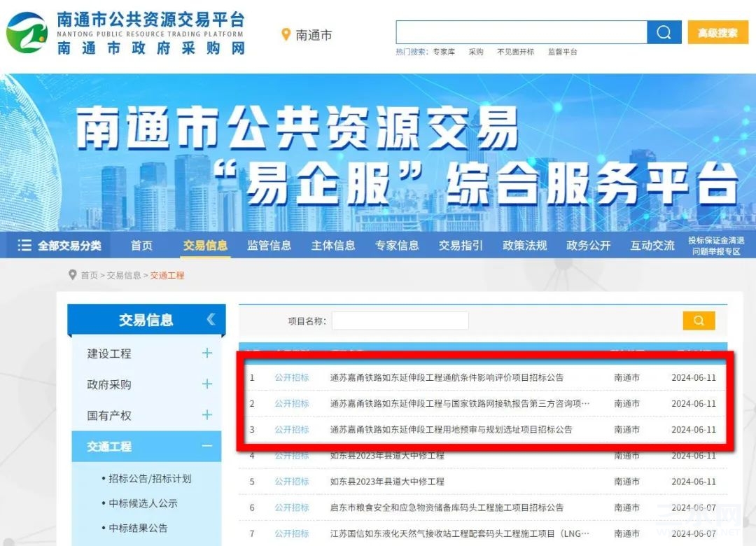Open the 监管信息 navigation tab
The width and height of the screenshot is (756, 546).
[269, 246]
